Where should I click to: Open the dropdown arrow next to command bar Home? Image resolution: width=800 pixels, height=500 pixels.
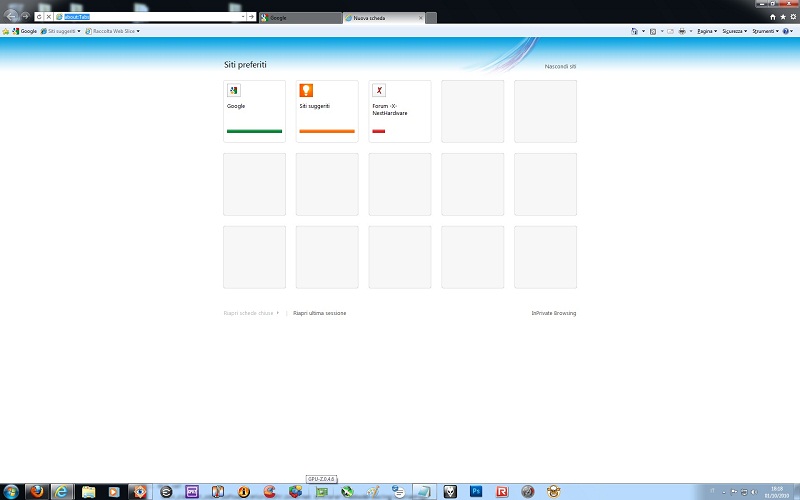(643, 31)
